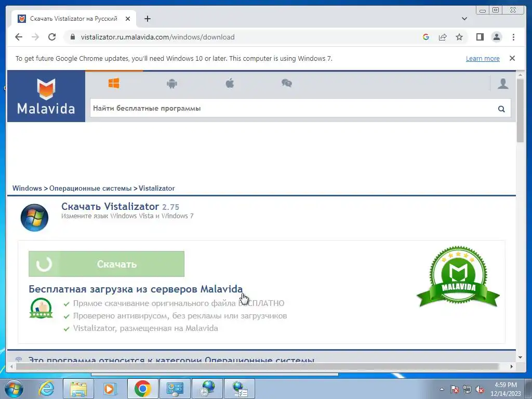This screenshot has width=532, height=399.
Task: Switch to Chrome in the taskbar
Action: (x=142, y=389)
